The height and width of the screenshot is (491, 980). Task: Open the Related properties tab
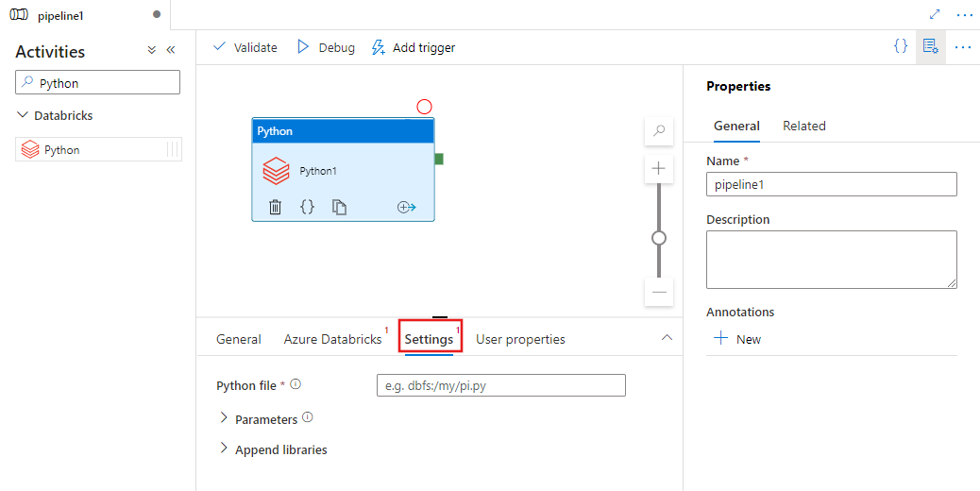click(x=803, y=126)
